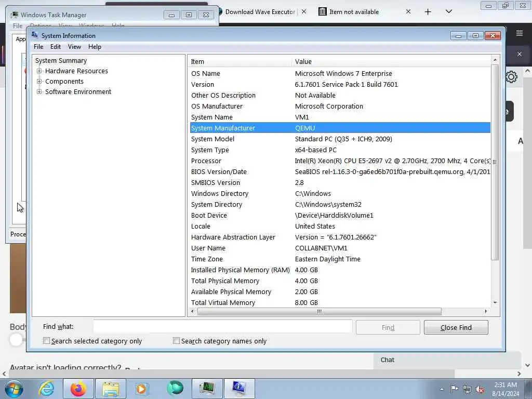Open Windows Explorer folder taskbar icon
Screen dimensions: 532x399
click(111, 389)
